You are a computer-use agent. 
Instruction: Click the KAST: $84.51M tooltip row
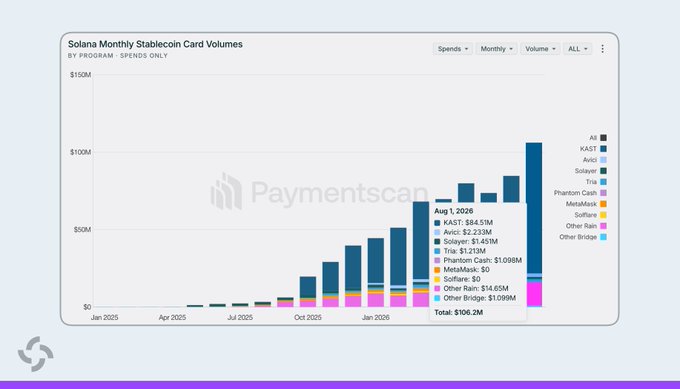(463, 222)
